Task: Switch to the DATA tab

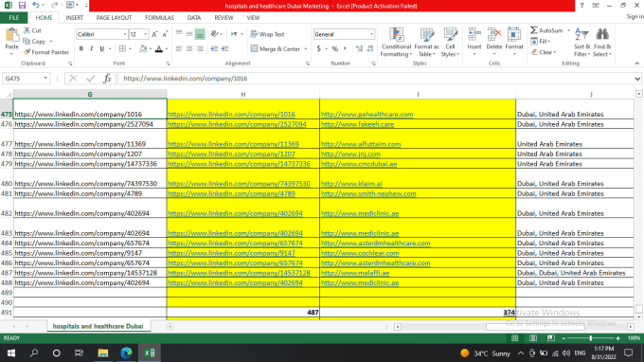Action: point(194,18)
